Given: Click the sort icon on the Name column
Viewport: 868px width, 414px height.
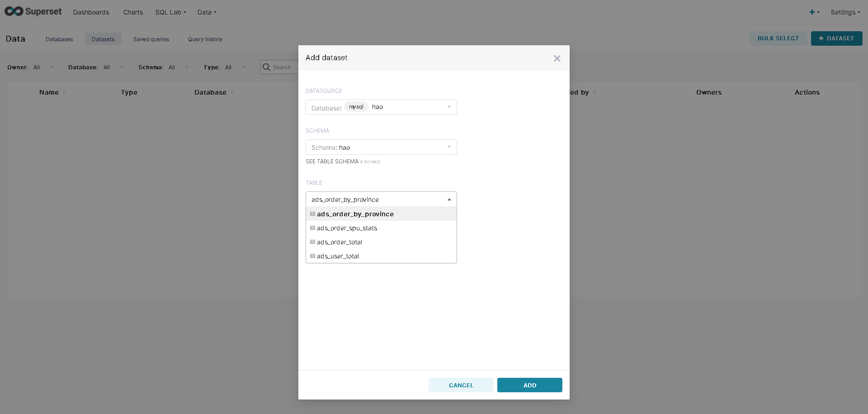Looking at the screenshot, I should click(65, 92).
